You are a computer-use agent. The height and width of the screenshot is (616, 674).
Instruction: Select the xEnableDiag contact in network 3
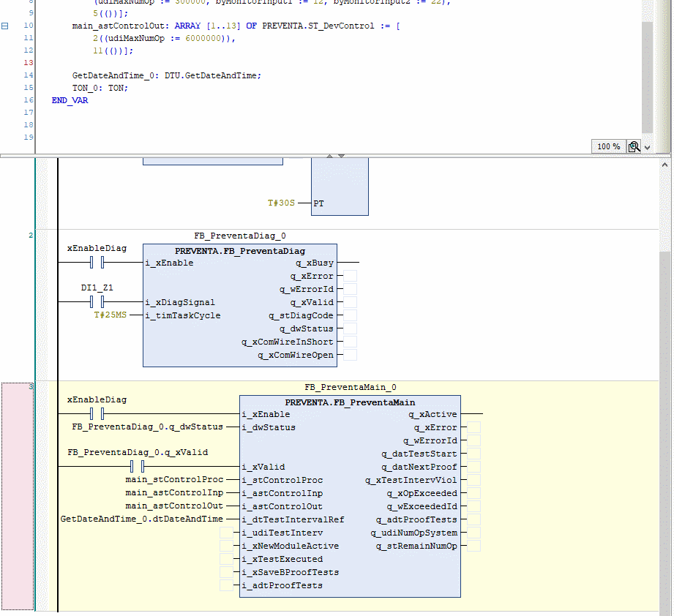point(97,414)
